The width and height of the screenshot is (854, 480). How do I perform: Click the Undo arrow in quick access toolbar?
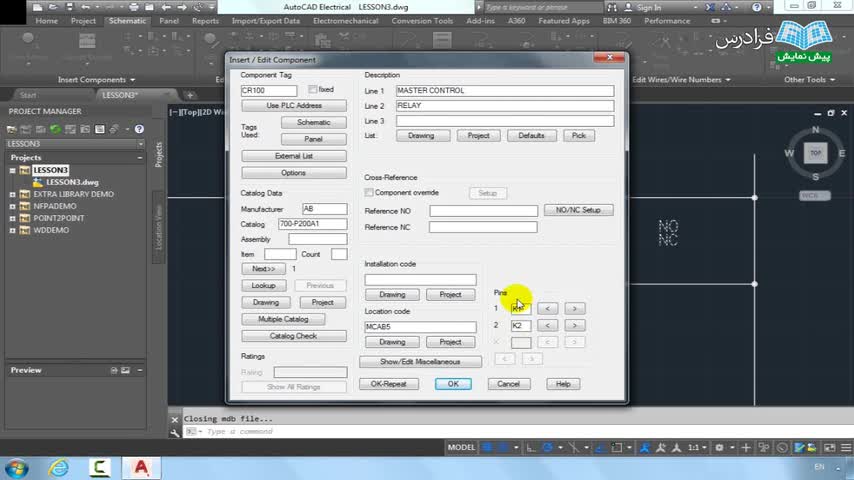86,7
